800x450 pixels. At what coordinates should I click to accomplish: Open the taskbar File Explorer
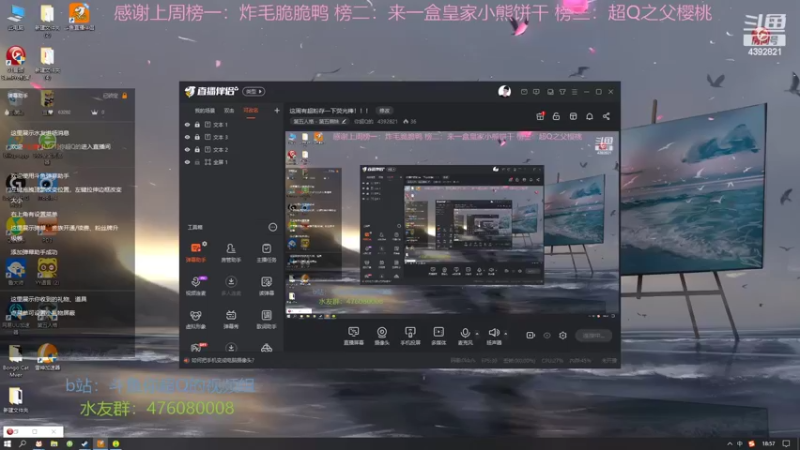pyautogui.click(x=54, y=444)
